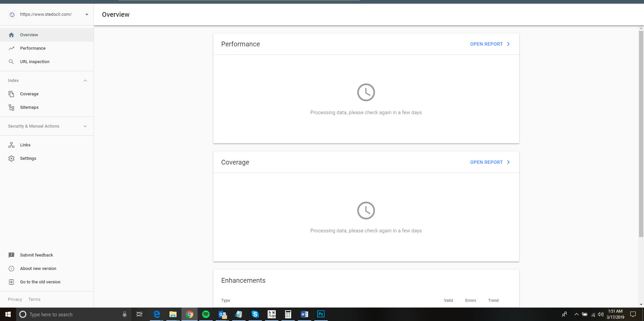This screenshot has height=321, width=644.
Task: Select URL inspection in the sidebar
Action: point(35,61)
